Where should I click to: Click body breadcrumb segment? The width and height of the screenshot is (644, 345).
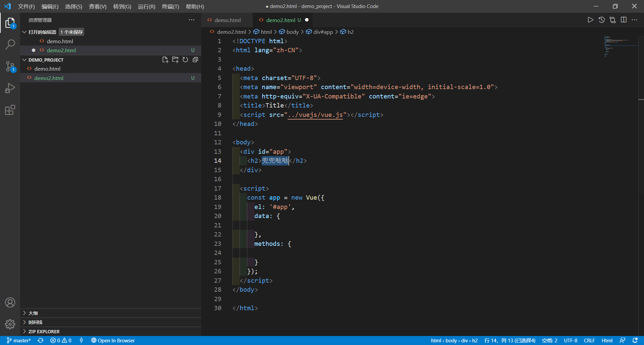(289, 32)
